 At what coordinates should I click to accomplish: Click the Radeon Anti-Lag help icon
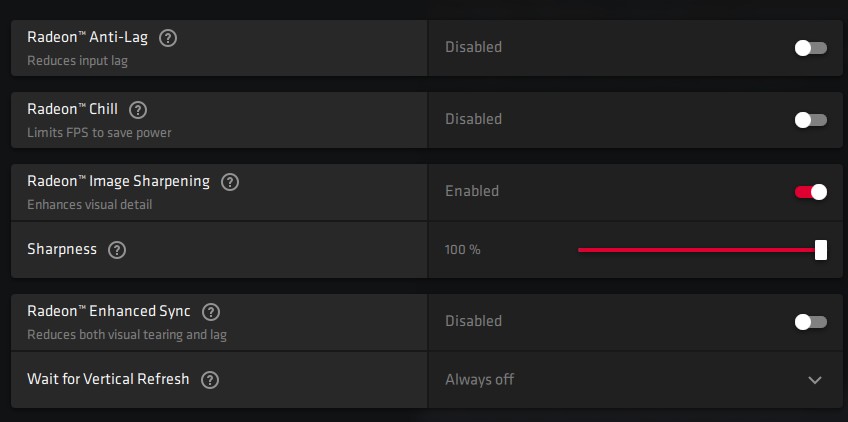pyautogui.click(x=168, y=38)
